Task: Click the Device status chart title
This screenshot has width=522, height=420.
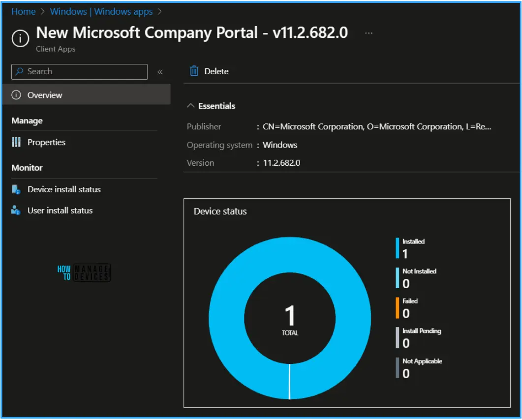Action: pyautogui.click(x=220, y=211)
